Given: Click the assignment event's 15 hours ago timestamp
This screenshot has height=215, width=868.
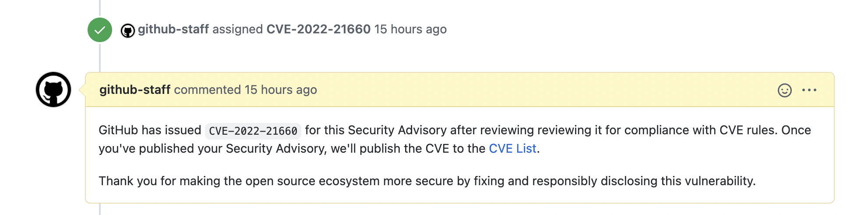Looking at the screenshot, I should [x=410, y=29].
